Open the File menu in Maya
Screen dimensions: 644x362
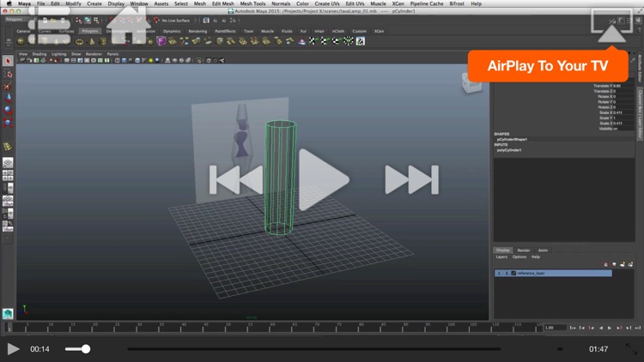(40, 3)
